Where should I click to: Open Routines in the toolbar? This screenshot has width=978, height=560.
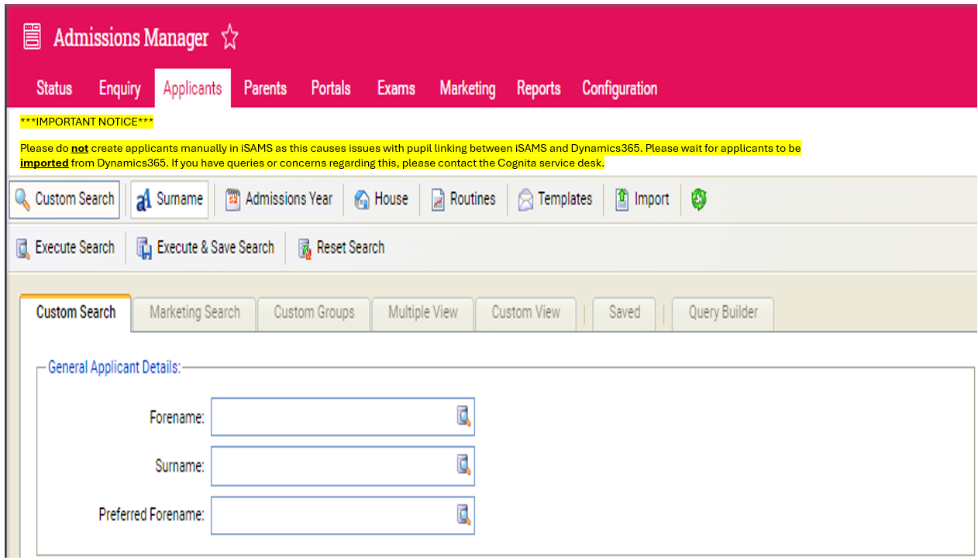coord(463,200)
